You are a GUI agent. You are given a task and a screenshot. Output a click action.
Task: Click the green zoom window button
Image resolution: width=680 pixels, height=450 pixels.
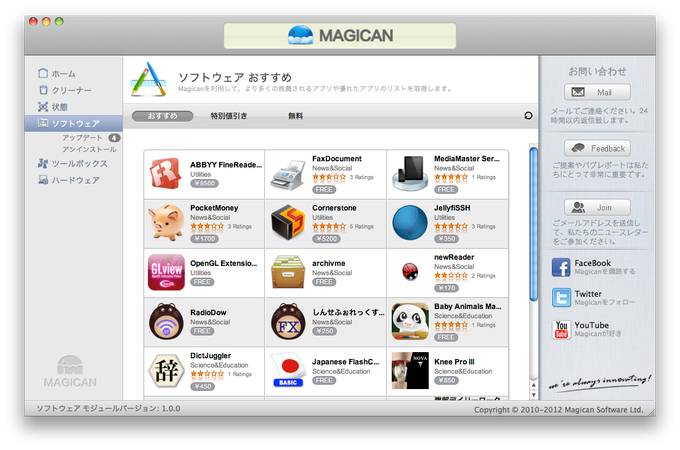pyautogui.click(x=59, y=21)
